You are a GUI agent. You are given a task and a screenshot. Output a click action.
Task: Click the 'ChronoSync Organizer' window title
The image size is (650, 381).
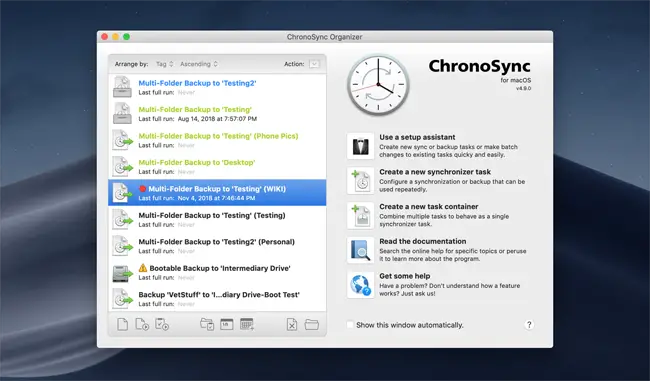(x=325, y=37)
